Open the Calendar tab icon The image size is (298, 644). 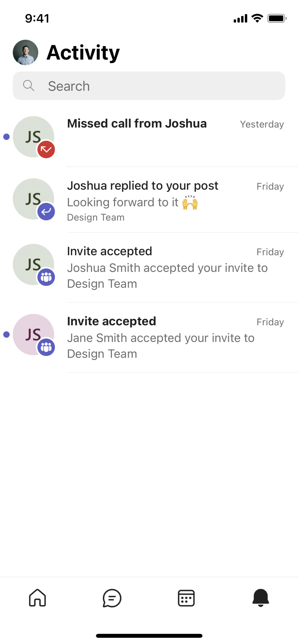186,598
